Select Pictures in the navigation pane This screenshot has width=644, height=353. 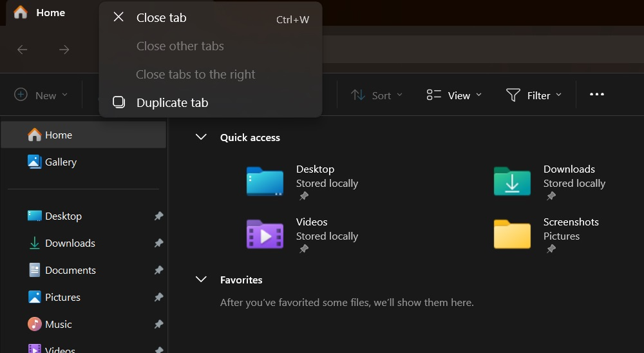[62, 298]
